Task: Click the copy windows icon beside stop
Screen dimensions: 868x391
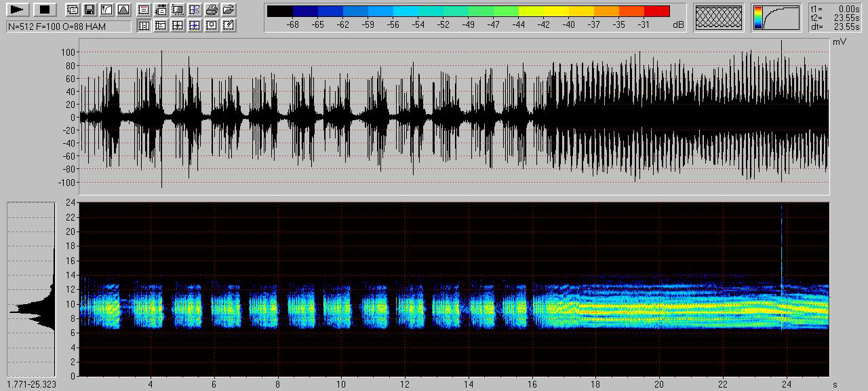Action: [72, 10]
